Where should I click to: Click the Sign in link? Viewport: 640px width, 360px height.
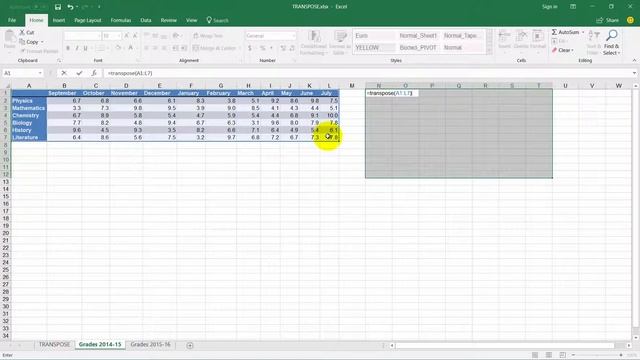(x=550, y=7)
